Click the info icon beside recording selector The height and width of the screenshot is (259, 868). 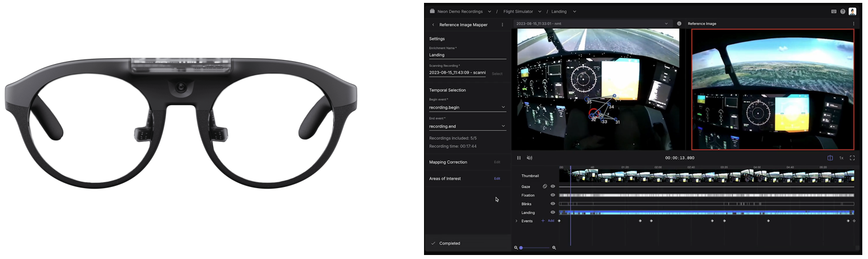679,24
